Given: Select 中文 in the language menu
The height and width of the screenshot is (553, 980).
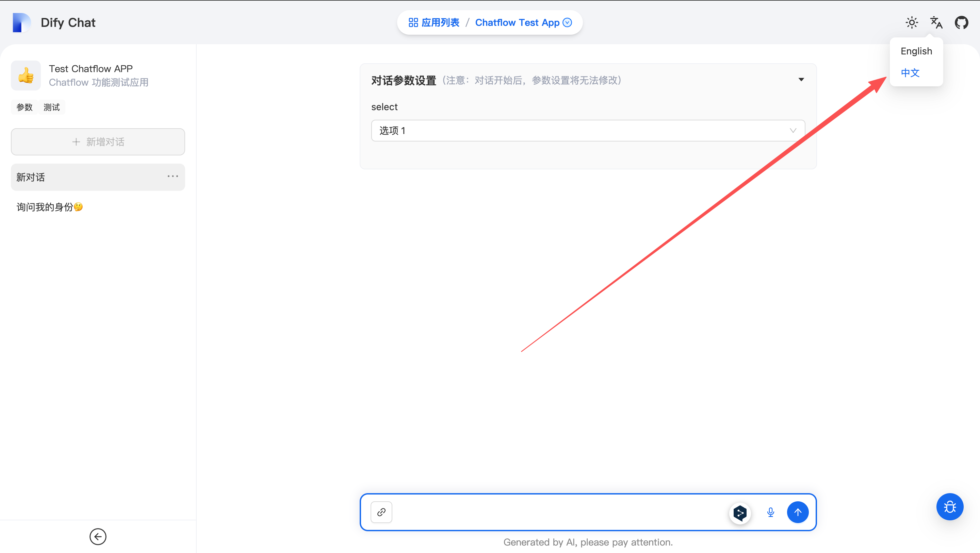Looking at the screenshot, I should click(910, 72).
